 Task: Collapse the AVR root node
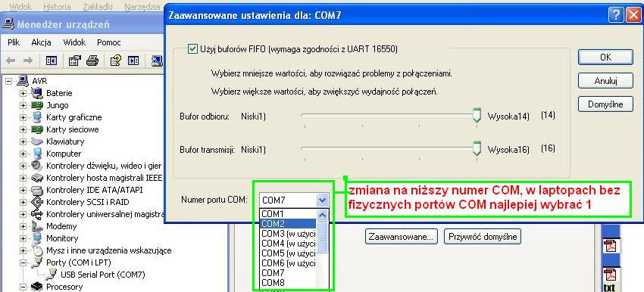[x=8, y=81]
